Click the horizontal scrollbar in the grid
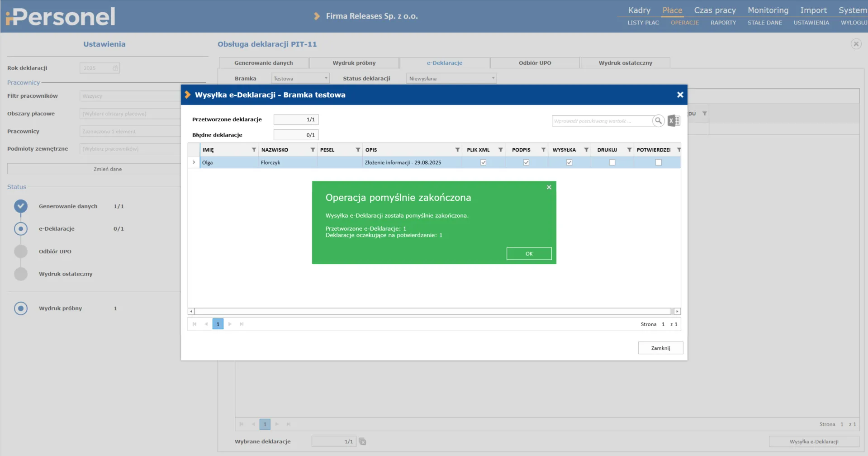 tap(433, 311)
